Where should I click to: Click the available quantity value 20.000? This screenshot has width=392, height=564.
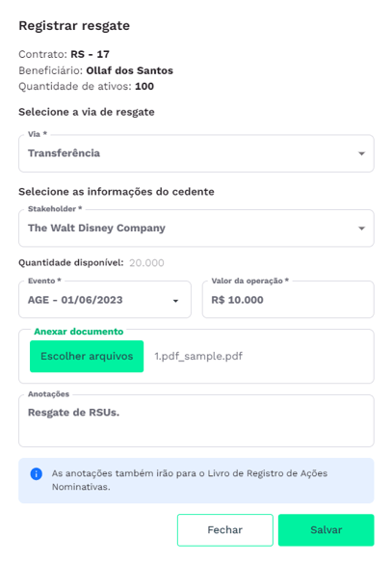pos(146,263)
